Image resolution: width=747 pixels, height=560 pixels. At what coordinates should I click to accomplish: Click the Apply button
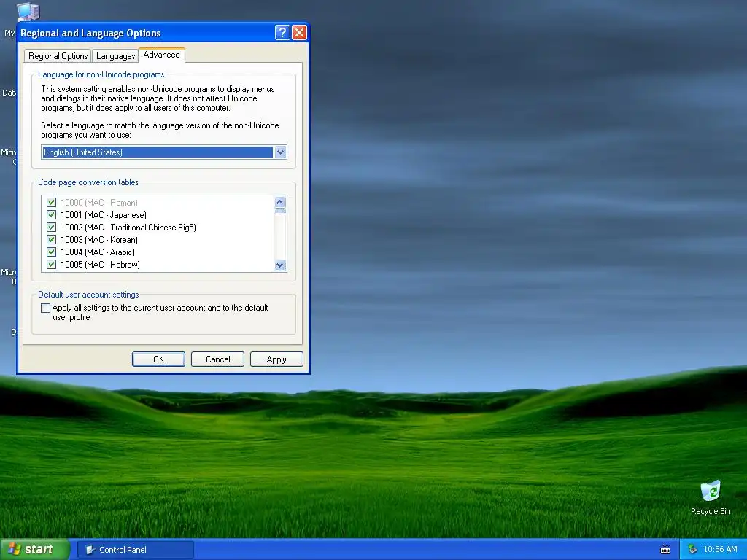[x=276, y=359]
